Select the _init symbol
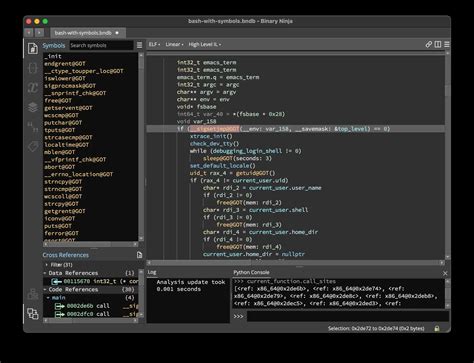The image size is (474, 363). [x=53, y=56]
